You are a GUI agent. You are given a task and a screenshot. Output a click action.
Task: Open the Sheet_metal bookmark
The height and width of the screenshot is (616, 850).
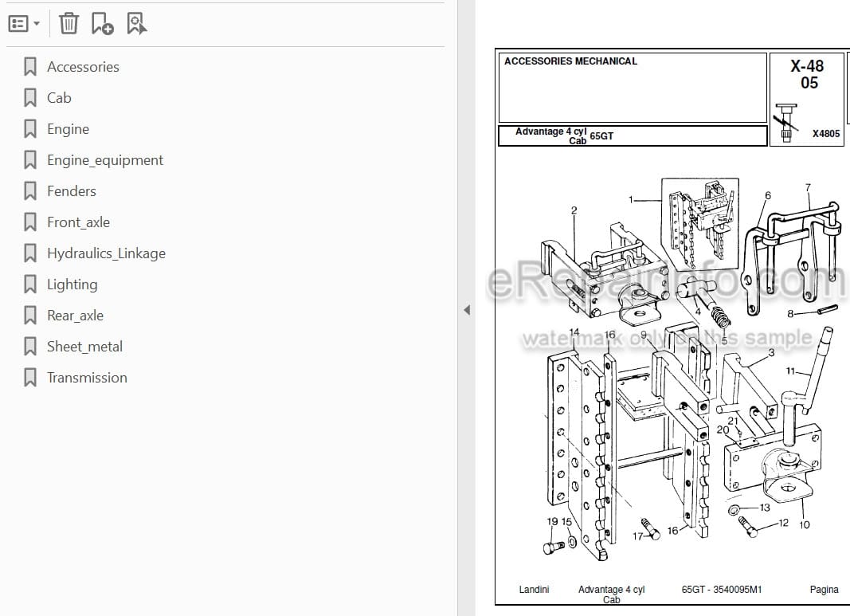click(x=84, y=347)
